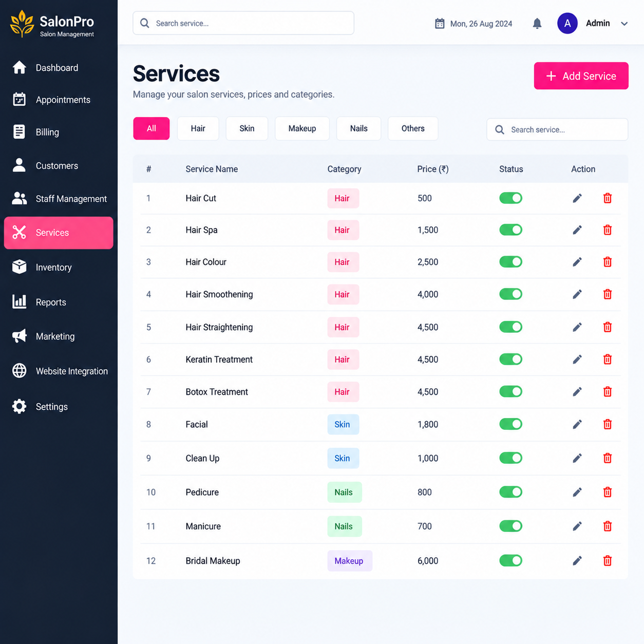
Task: Edit the Hair Smoothening service
Action: 577,294
